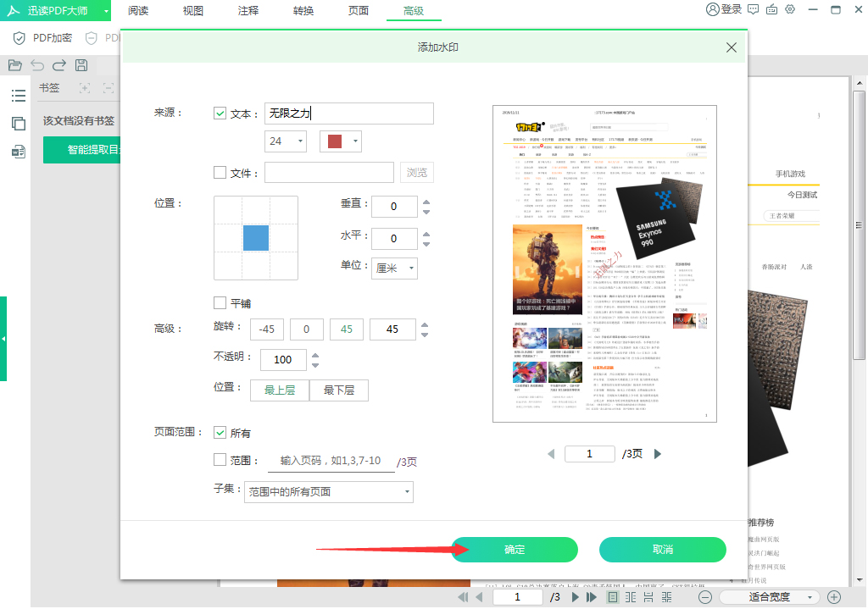The image size is (868, 609).
Task: Zoom out using the minus icon
Action: click(705, 596)
